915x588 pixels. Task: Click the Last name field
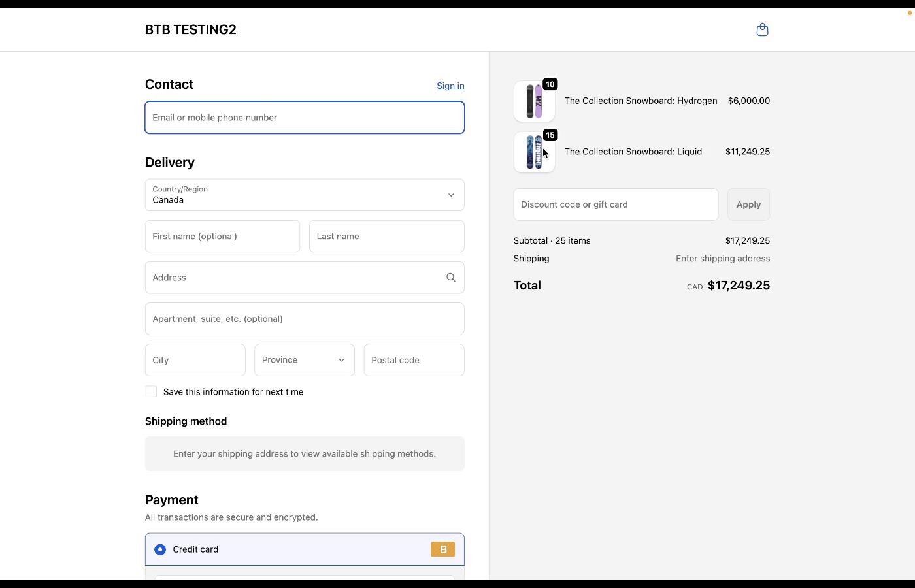(387, 237)
